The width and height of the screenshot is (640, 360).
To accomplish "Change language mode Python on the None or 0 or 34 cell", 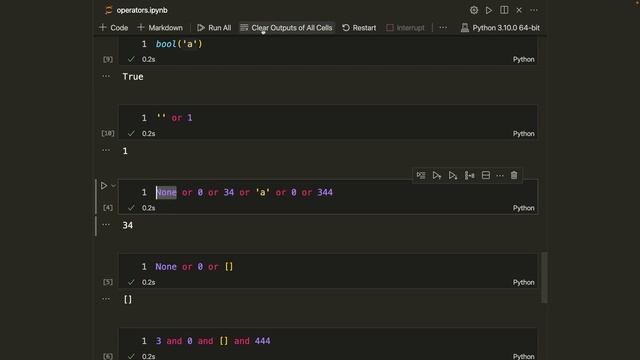I will (523, 208).
